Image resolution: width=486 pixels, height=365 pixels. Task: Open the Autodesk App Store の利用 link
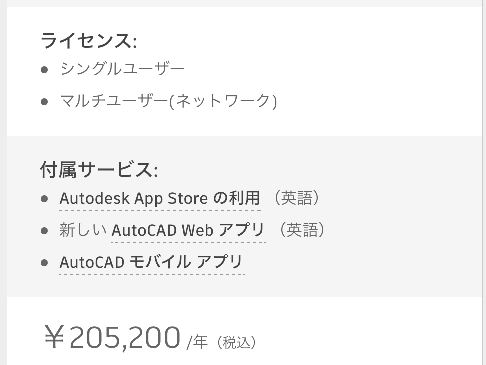160,198
